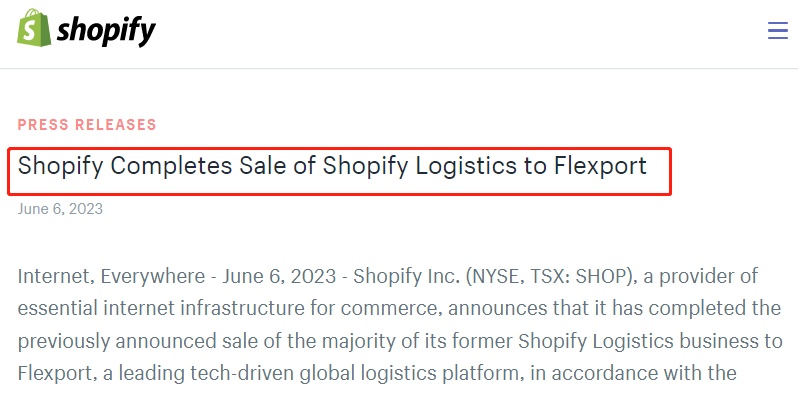Click the word Flexport in the headline
The image size is (798, 395).
coord(601,166)
